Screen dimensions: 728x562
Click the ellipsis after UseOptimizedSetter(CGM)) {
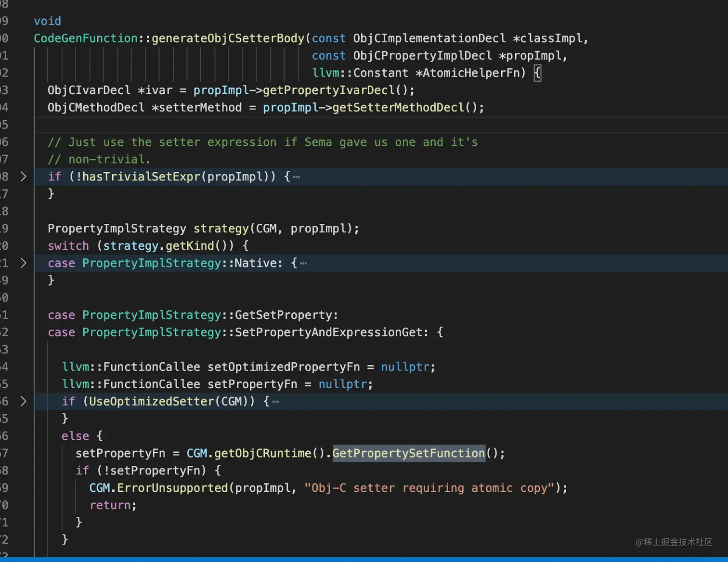coord(275,402)
